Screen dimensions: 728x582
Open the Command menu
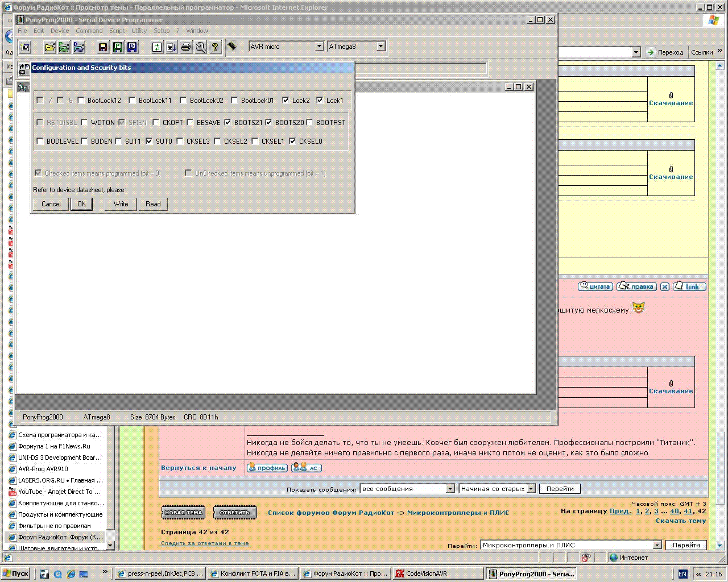coord(89,31)
